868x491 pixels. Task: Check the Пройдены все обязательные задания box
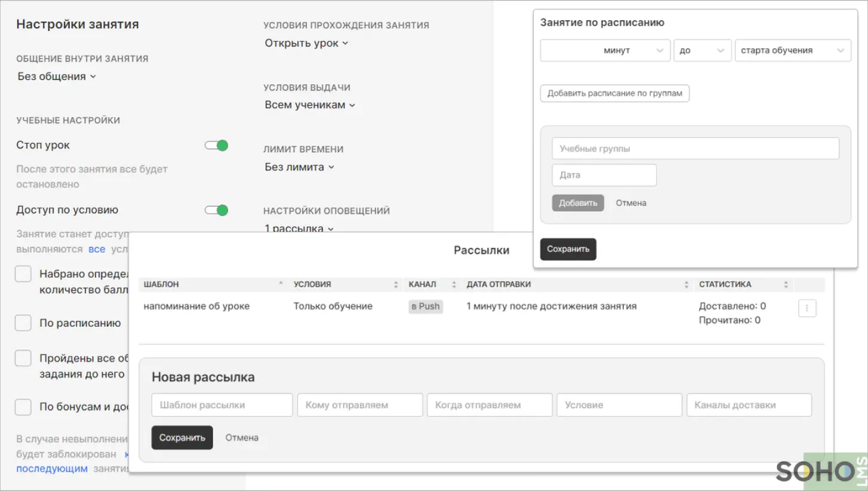[x=23, y=358]
